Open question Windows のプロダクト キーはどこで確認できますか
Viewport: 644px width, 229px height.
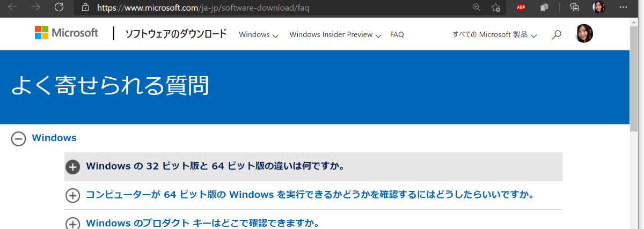click(203, 223)
